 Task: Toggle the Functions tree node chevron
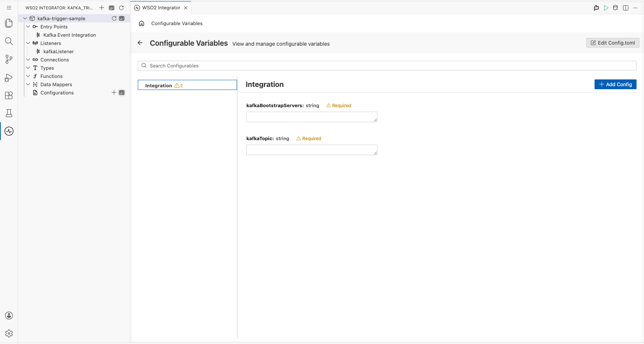(x=28, y=76)
